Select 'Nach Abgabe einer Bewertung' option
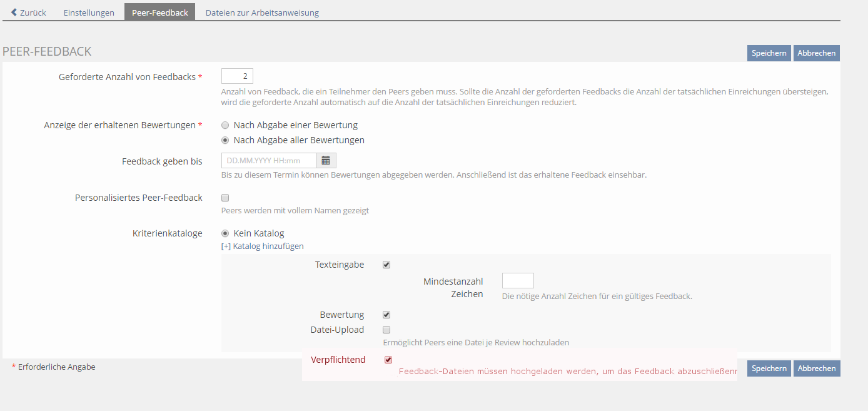The width and height of the screenshot is (868, 411). (x=225, y=125)
